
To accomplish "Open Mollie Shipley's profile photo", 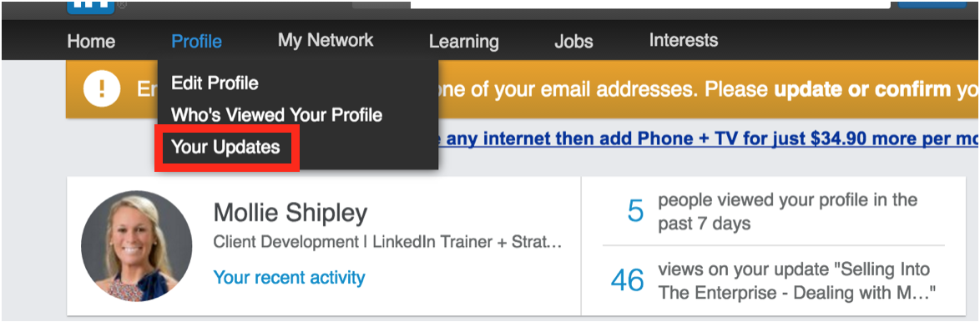I will point(137,245).
